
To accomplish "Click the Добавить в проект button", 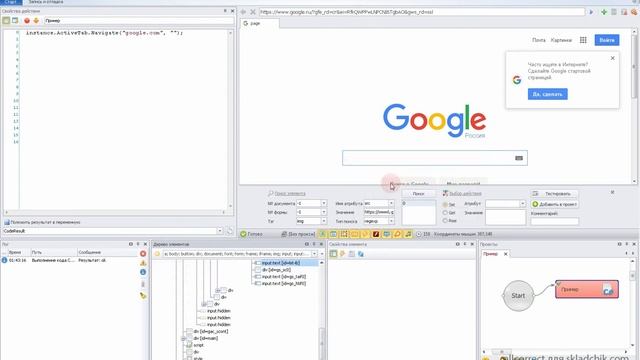I will [554, 204].
